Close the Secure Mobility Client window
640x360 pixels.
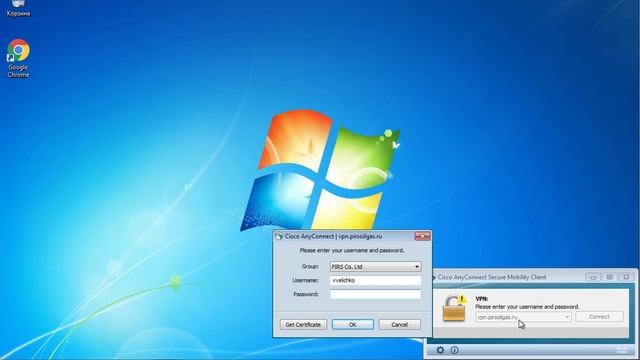pyautogui.click(x=626, y=277)
